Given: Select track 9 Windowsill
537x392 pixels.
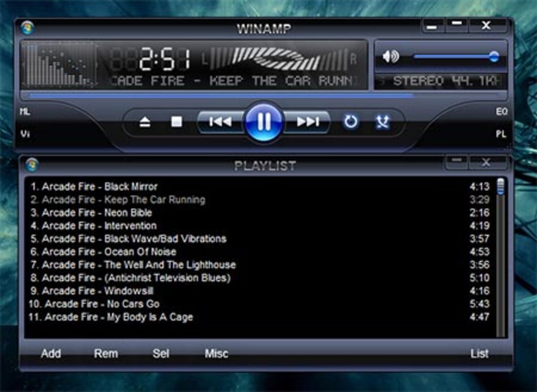Looking at the screenshot, I should tap(260, 291).
